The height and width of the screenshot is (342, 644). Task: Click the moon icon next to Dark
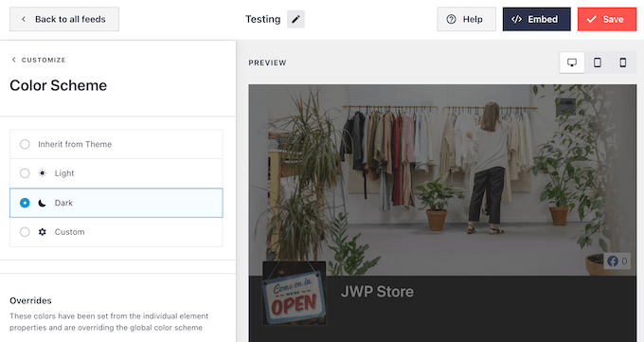(x=43, y=203)
